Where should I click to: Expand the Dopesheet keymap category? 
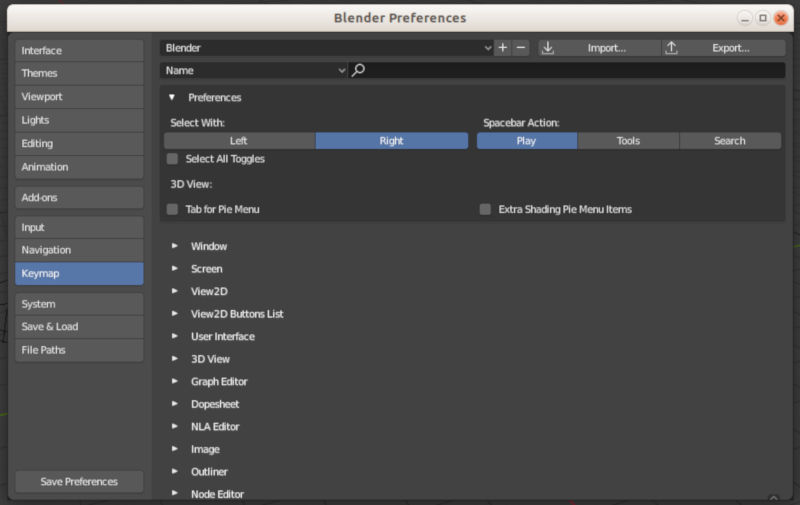(174, 403)
